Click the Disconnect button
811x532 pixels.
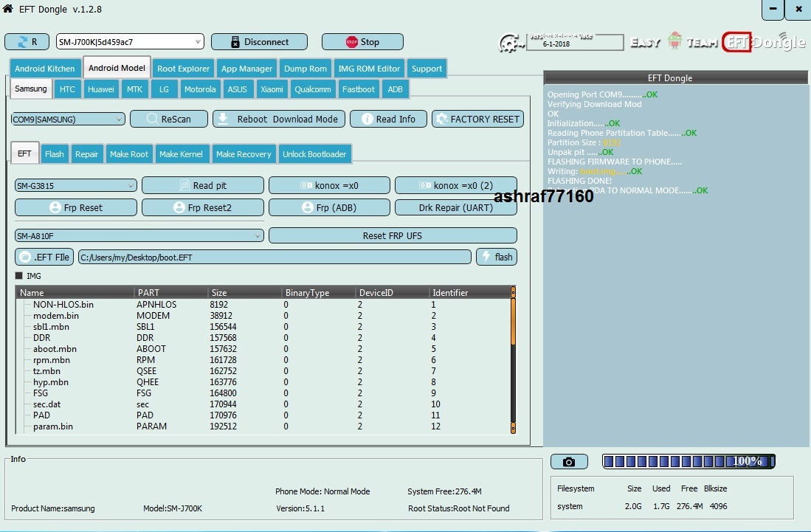click(x=259, y=42)
